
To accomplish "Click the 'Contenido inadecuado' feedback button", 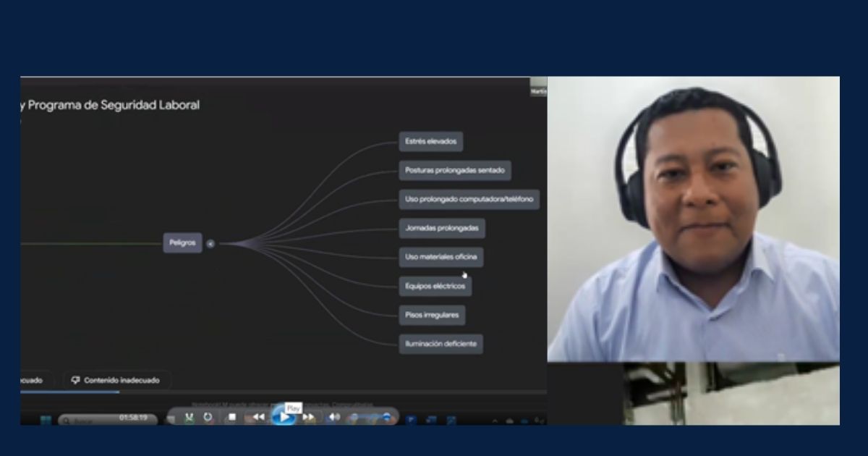I will 116,380.
